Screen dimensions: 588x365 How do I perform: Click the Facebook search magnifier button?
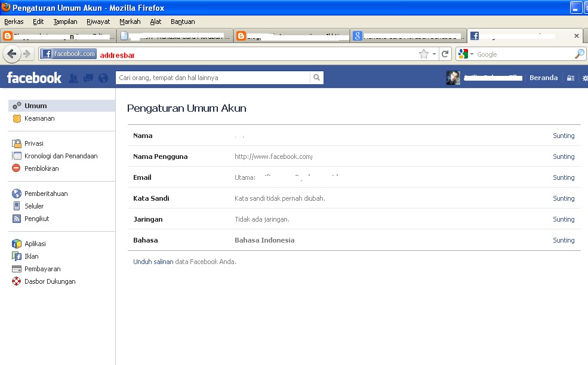(x=316, y=78)
